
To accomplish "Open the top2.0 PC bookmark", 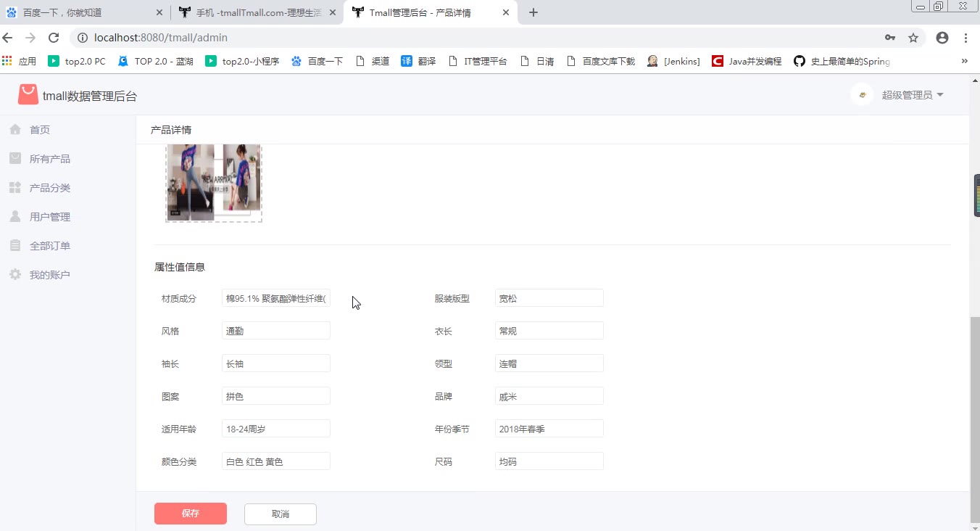I will [77, 62].
